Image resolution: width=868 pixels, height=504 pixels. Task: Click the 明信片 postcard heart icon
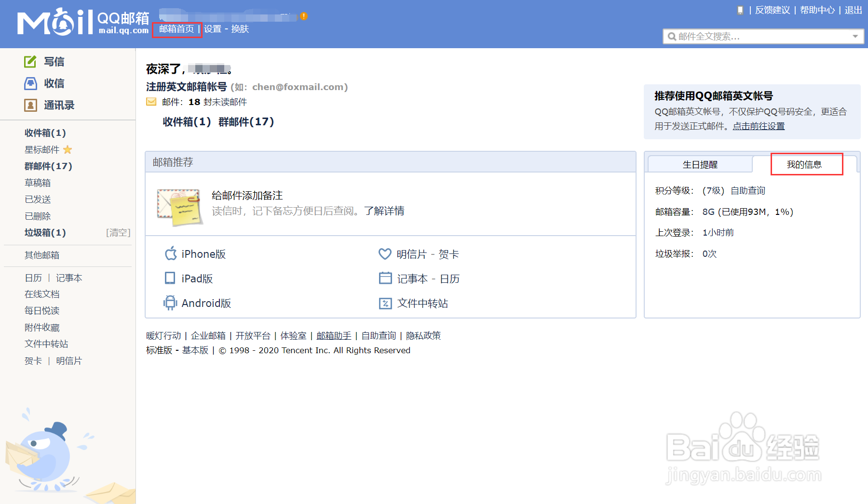point(384,253)
